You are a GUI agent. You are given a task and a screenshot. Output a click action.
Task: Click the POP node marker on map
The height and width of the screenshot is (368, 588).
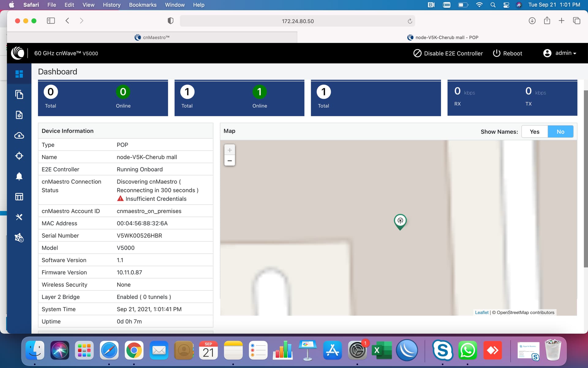click(400, 222)
